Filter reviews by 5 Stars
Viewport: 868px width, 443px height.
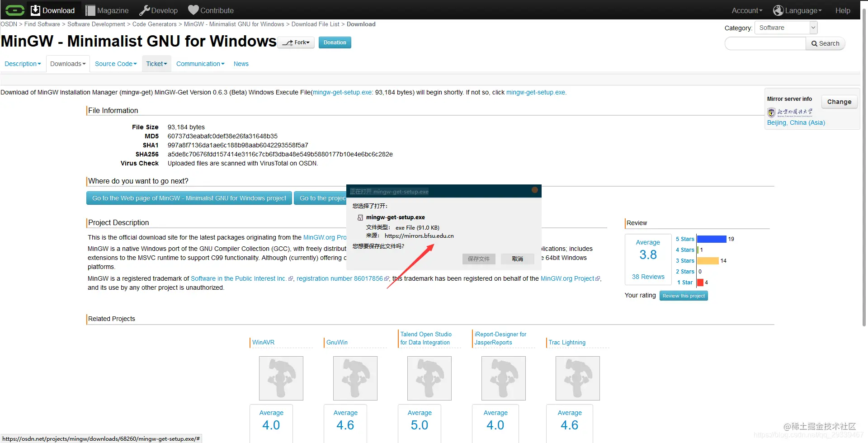pos(685,239)
